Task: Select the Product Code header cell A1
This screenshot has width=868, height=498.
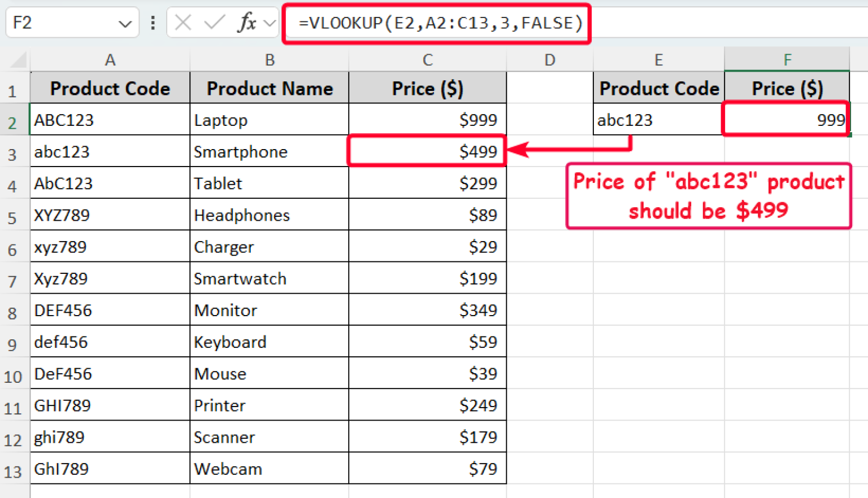Action: (110, 88)
